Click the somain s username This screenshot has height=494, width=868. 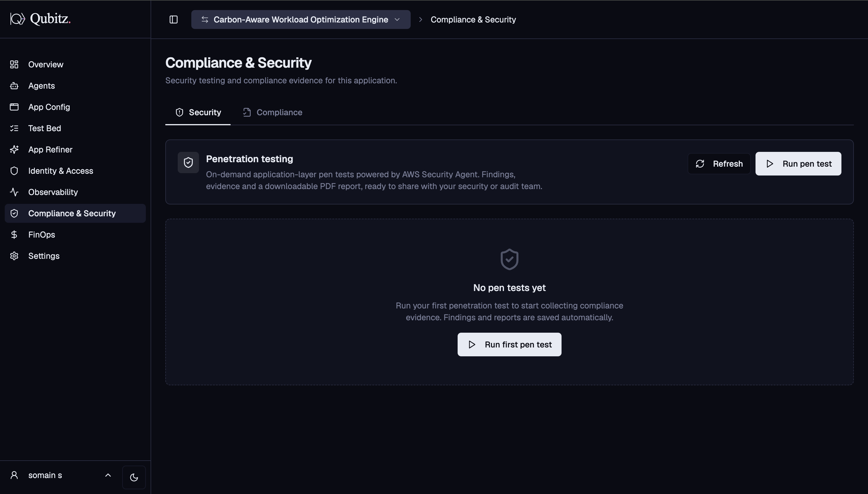click(x=45, y=475)
